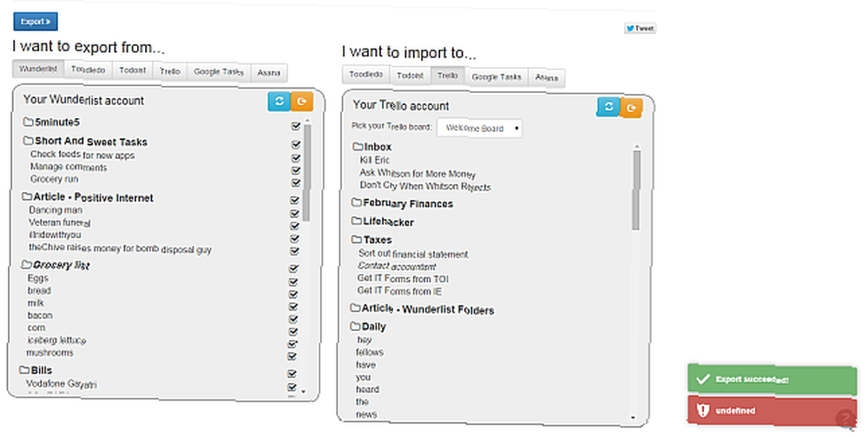868x437 pixels.
Task: Click the 5minute5 folder icon
Action: (x=29, y=122)
